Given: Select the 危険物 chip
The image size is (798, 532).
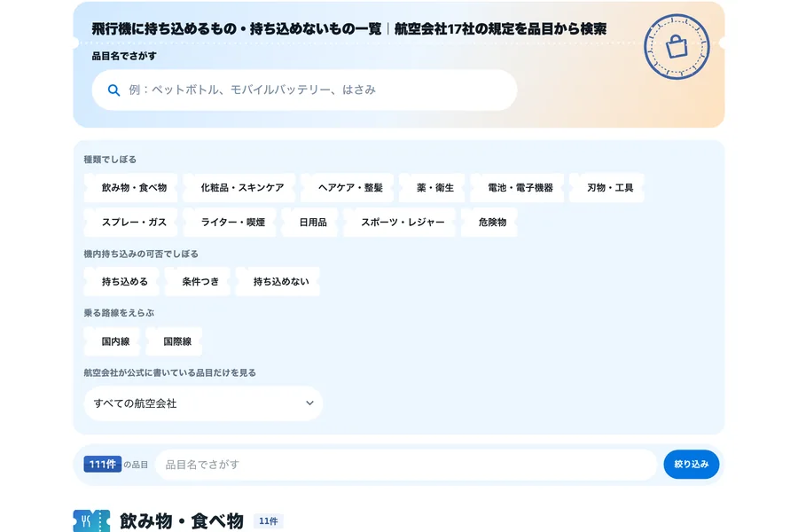Looking at the screenshot, I should pyautogui.click(x=489, y=223).
